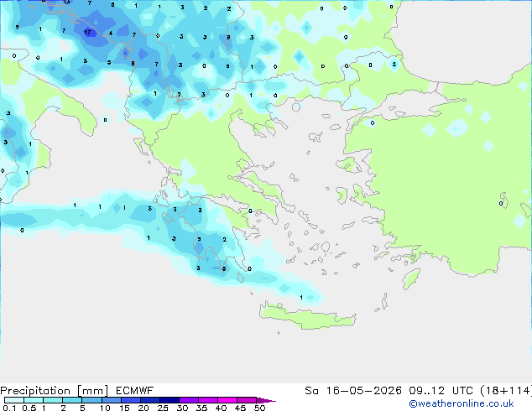Pick the 10–15 mm legend color swatch

point(111,400)
